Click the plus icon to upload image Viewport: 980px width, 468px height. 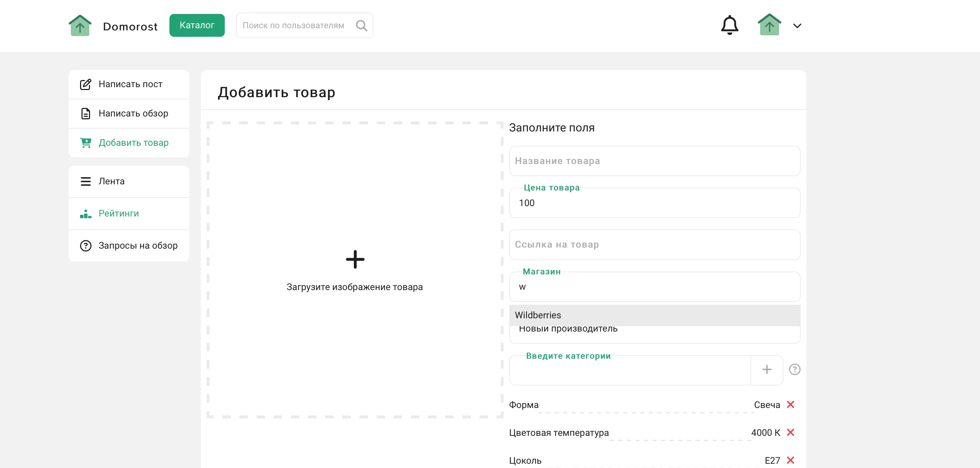[355, 259]
